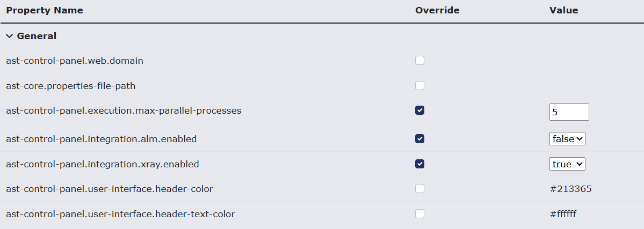This screenshot has height=229, width=644.
Task: Open the alm.enabled false dropdown
Action: 567,139
